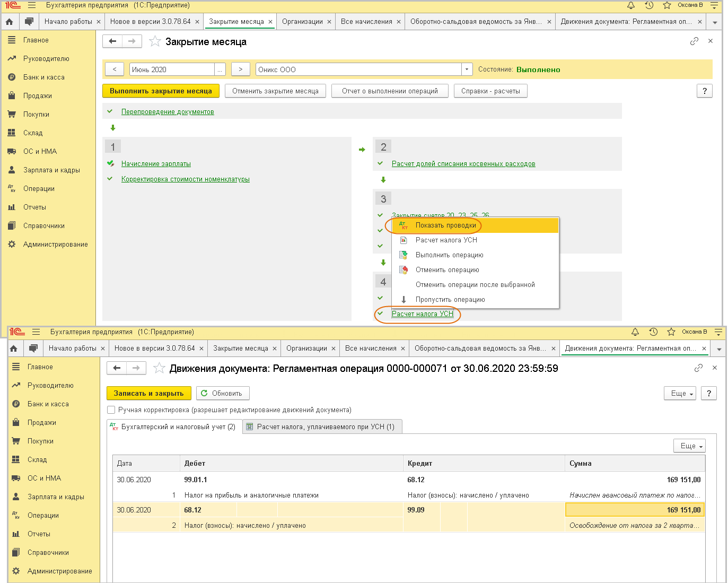Copy link icon on Закрытие месяца form
This screenshot has height=583, width=728.
pyautogui.click(x=694, y=41)
